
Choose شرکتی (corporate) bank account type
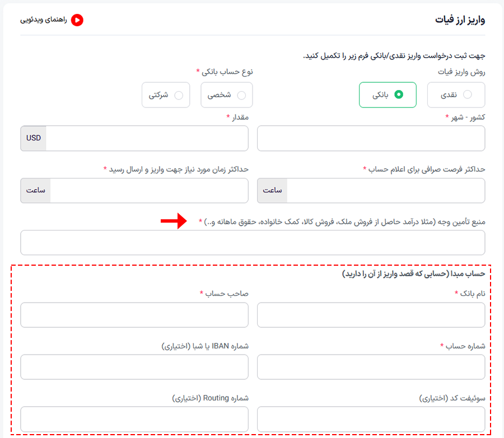pos(166,95)
